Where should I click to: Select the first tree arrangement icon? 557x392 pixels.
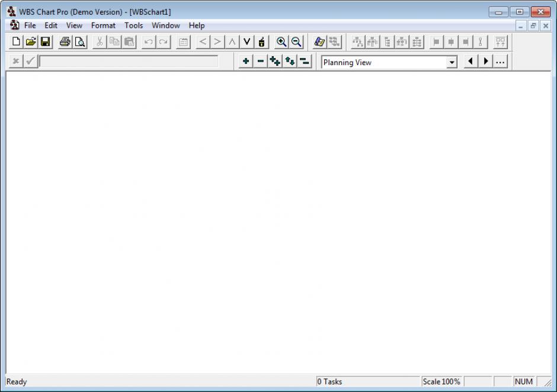(x=358, y=42)
